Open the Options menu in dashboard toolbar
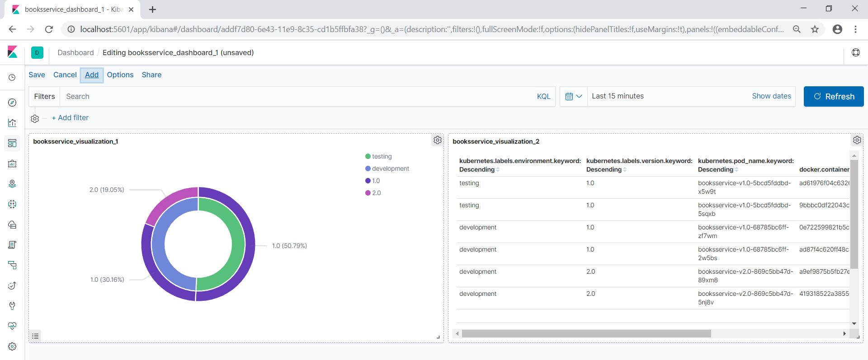The width and height of the screenshot is (868, 360). [x=120, y=75]
